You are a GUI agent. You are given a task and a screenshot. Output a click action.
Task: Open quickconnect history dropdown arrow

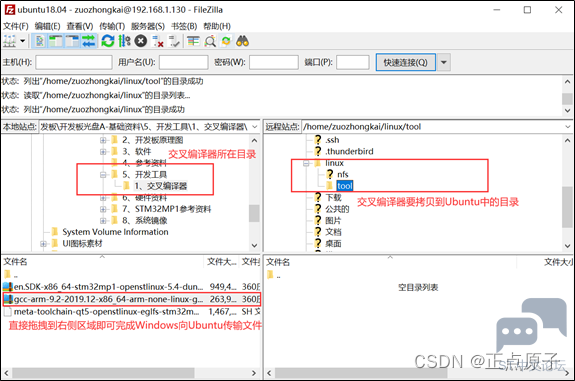444,62
